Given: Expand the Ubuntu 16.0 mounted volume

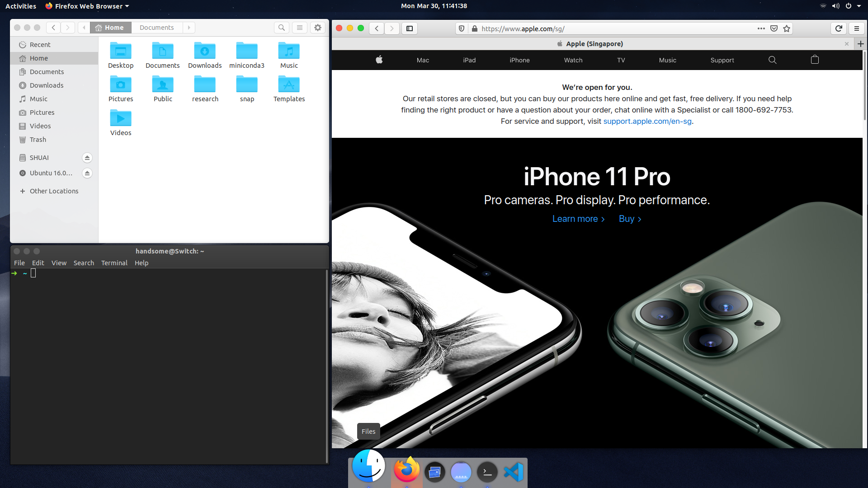Looking at the screenshot, I should click(51, 173).
